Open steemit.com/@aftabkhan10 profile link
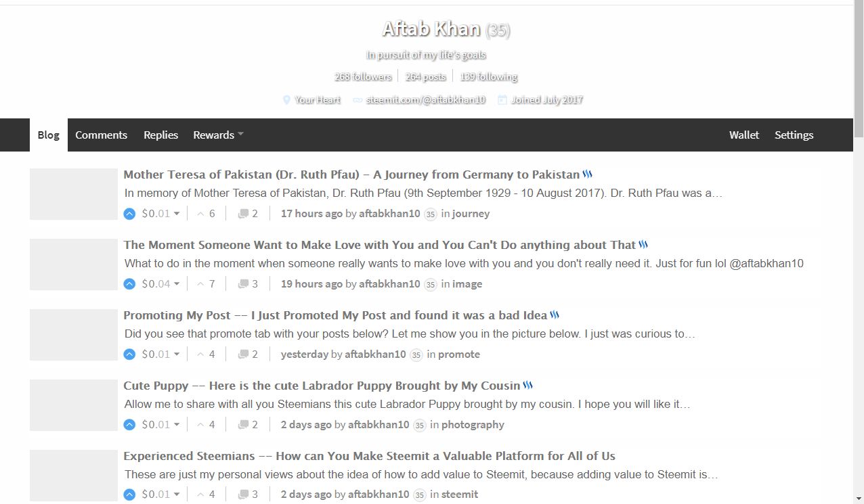Image resolution: width=864 pixels, height=504 pixels. [426, 100]
